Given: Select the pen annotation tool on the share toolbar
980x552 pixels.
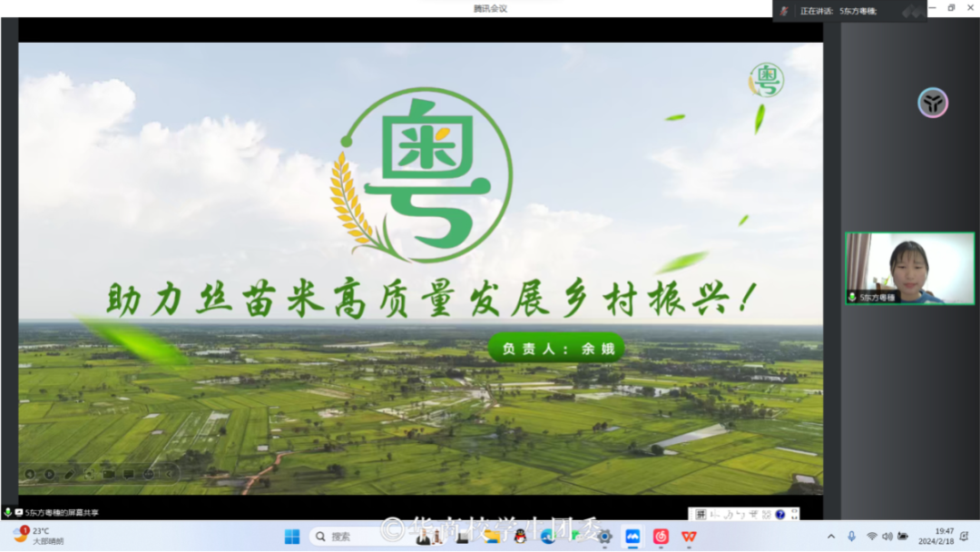Looking at the screenshot, I should tap(68, 474).
